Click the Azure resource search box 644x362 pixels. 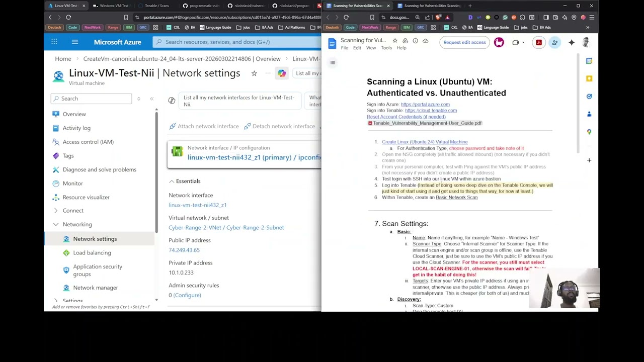236,42
